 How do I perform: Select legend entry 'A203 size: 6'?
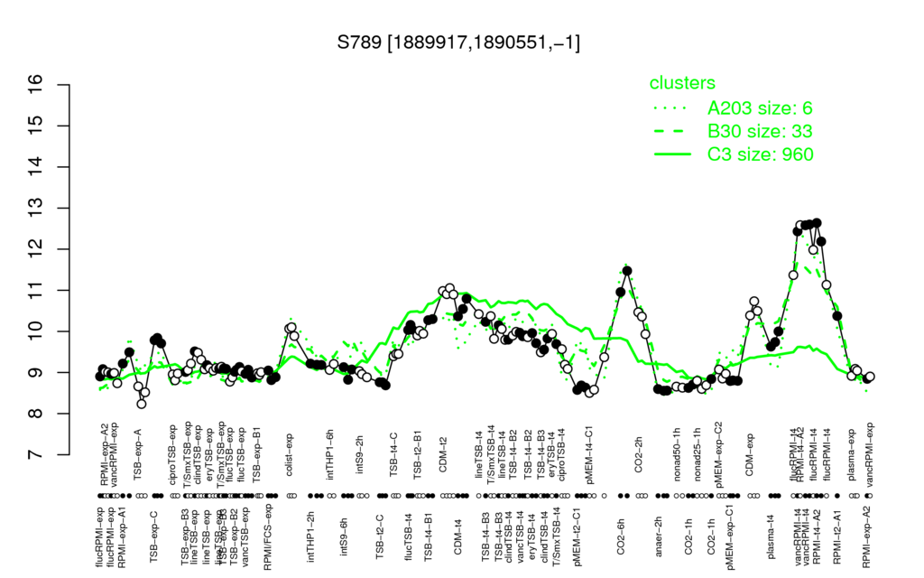760,108
